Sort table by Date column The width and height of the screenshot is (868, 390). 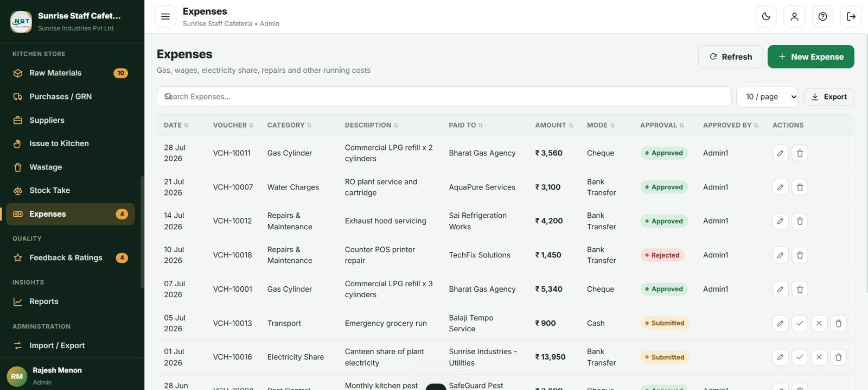pos(176,125)
